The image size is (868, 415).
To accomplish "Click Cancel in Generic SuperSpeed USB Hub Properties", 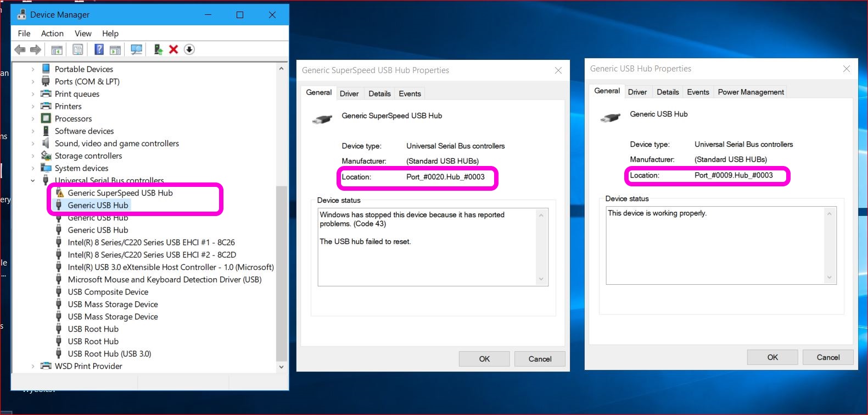I will click(540, 359).
